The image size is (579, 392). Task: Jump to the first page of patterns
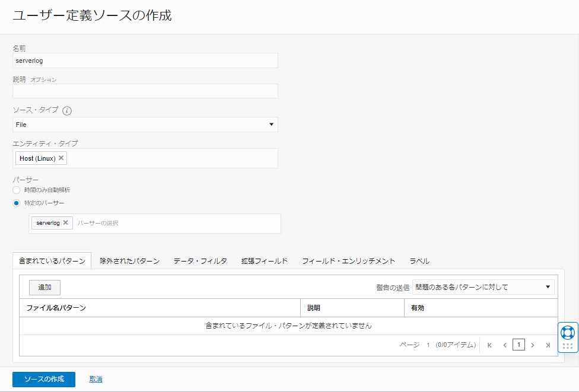pos(489,345)
